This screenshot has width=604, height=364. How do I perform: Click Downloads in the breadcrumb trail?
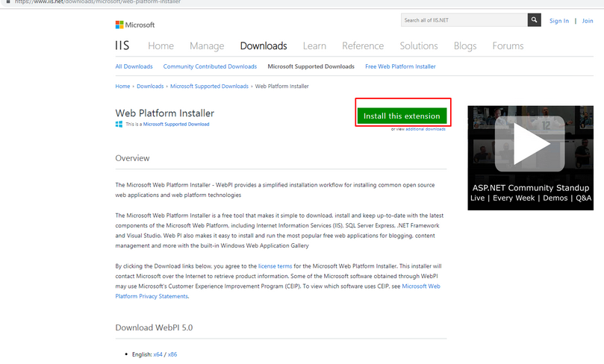[150, 87]
